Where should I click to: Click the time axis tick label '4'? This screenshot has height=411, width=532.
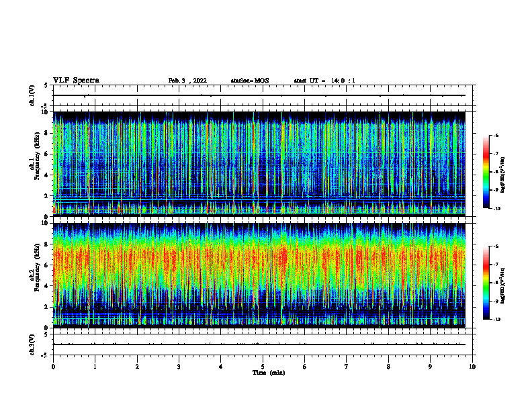tap(221, 367)
